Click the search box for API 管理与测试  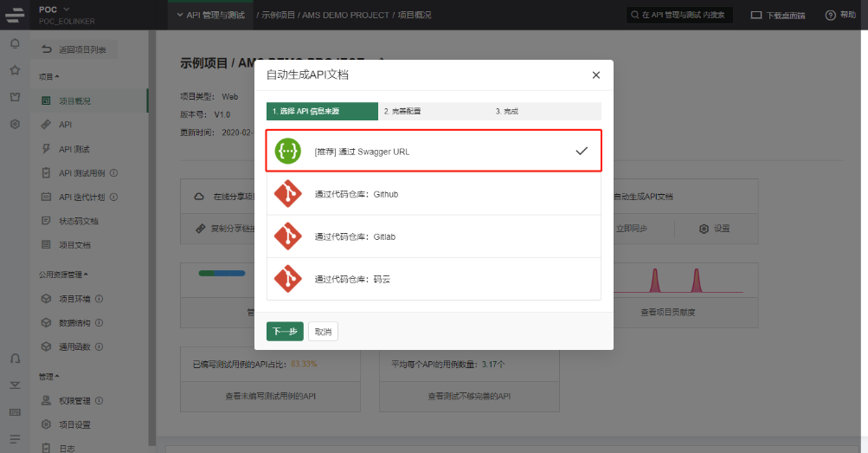(x=680, y=15)
